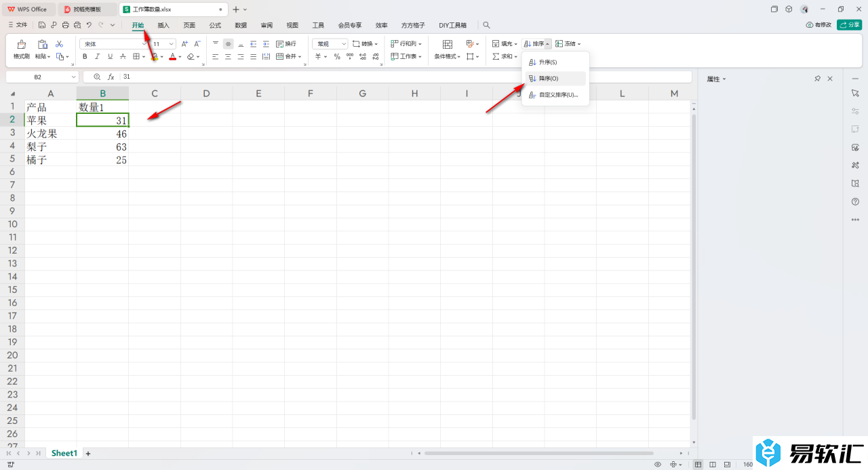The image size is (868, 470).
Task: Open the Insert (插入) ribbon tab
Action: pos(163,25)
